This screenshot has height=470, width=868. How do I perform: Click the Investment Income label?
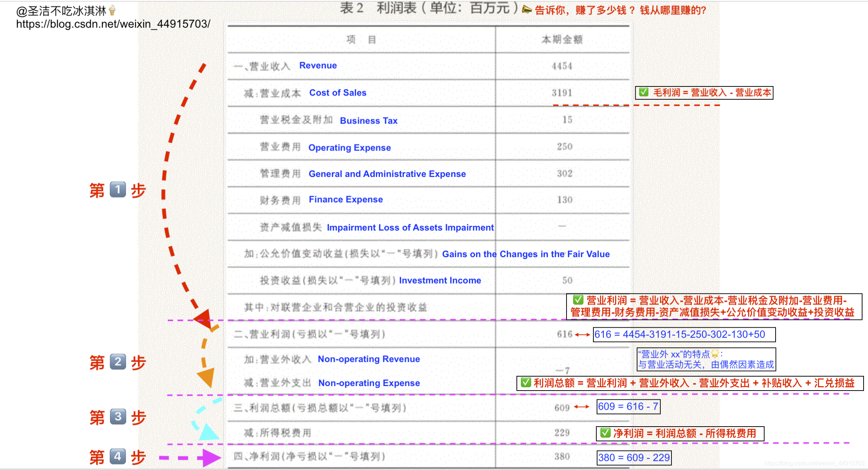point(440,281)
